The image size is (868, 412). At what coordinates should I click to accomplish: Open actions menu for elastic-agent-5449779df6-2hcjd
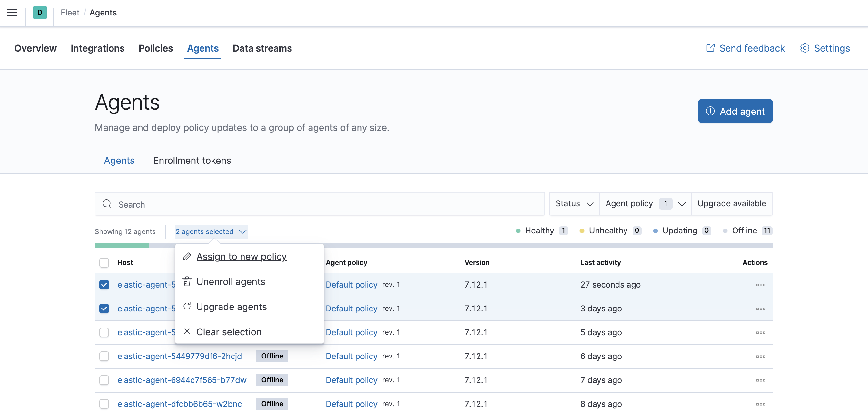[761, 356]
